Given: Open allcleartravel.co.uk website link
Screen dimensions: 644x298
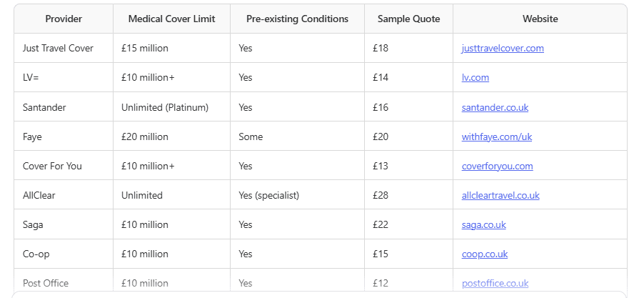Looking at the screenshot, I should (x=500, y=195).
